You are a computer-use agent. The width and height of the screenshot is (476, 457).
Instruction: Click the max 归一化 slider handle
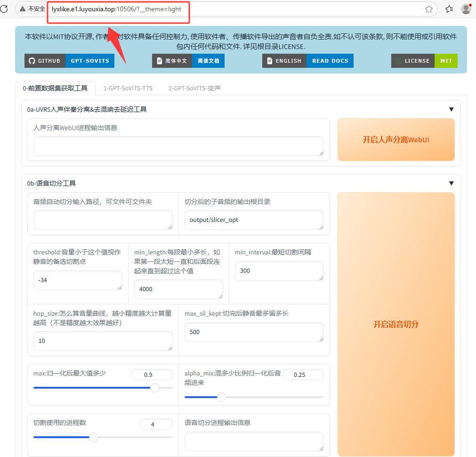pyautogui.click(x=154, y=388)
